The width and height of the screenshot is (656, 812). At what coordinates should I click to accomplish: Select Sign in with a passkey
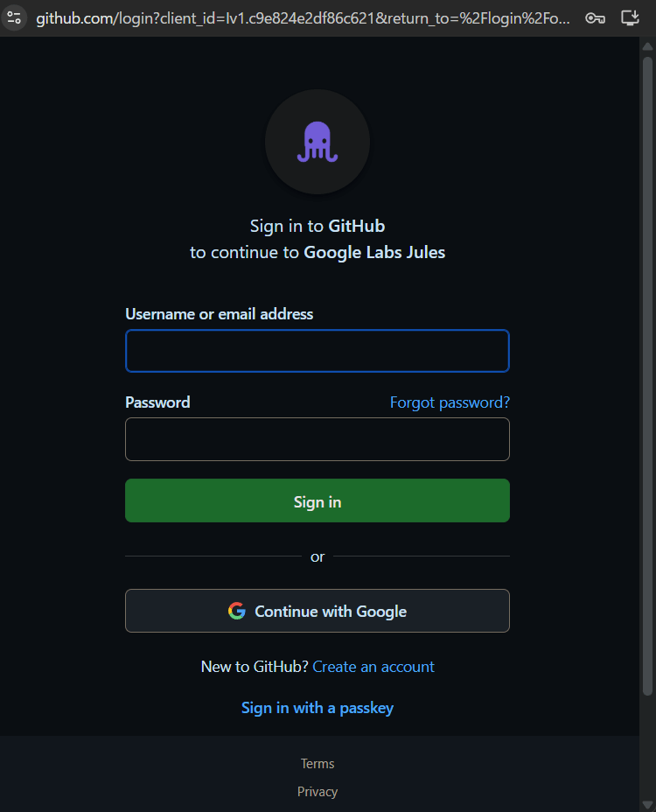[x=318, y=708]
